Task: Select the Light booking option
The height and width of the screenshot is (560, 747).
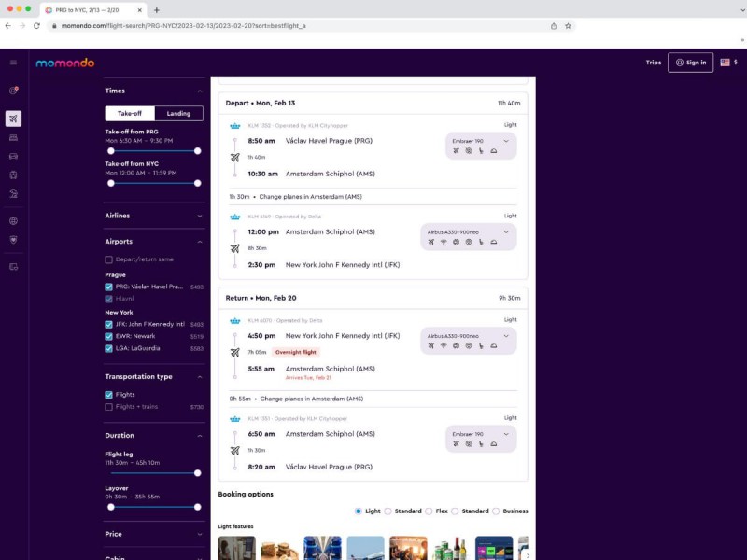Action: click(x=359, y=511)
